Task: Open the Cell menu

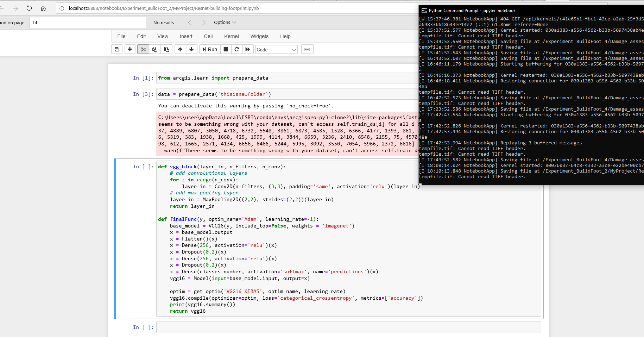Action: pos(208,36)
